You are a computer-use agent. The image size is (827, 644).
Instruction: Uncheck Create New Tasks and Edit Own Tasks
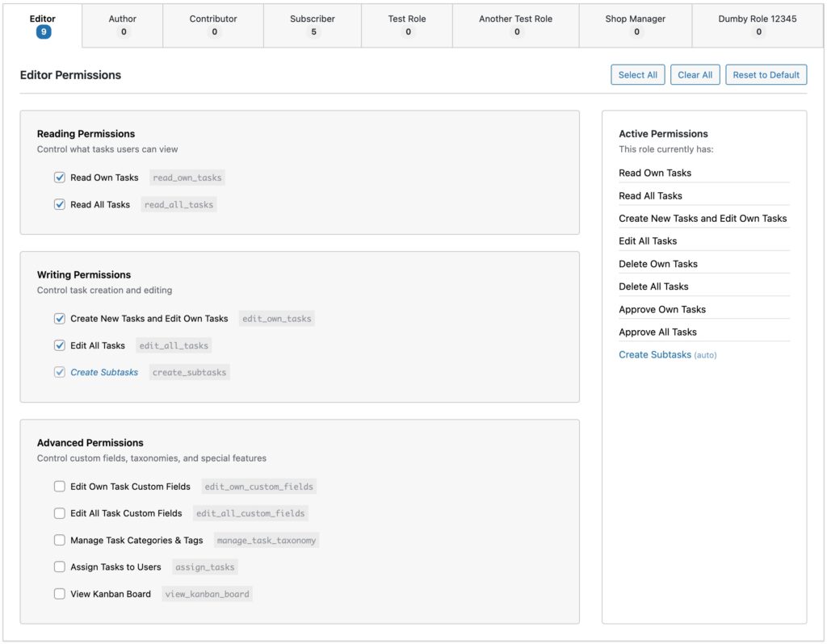pos(60,319)
